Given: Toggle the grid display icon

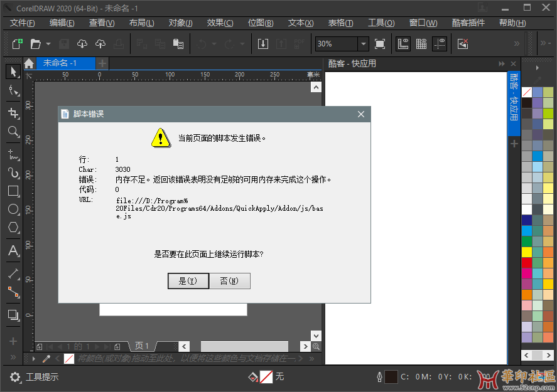Looking at the screenshot, I should coord(421,44).
